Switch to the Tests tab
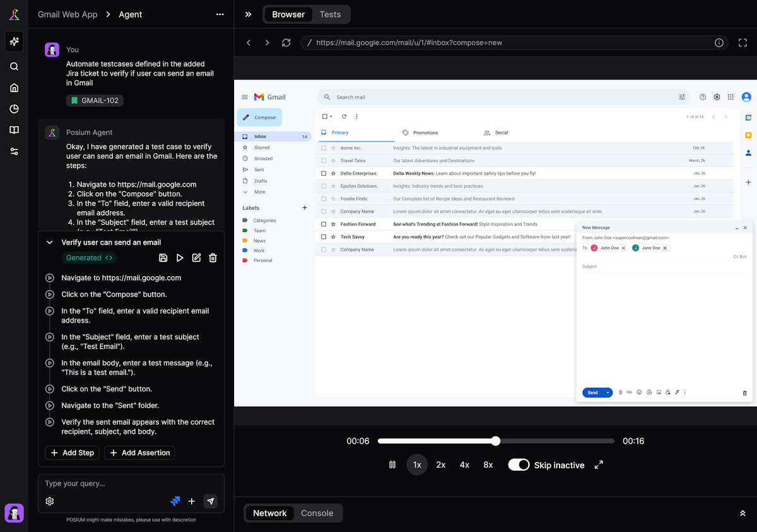The height and width of the screenshot is (532, 757). 330,14
